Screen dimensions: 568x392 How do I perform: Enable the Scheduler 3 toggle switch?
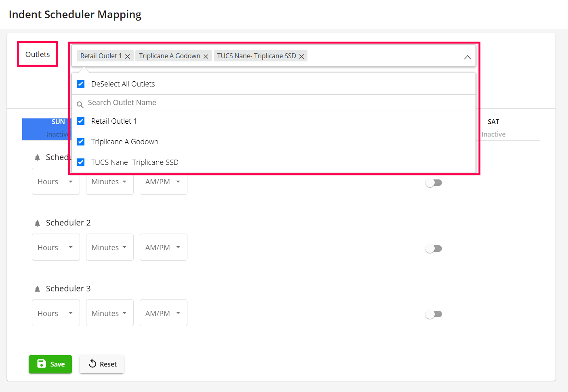[433, 314]
